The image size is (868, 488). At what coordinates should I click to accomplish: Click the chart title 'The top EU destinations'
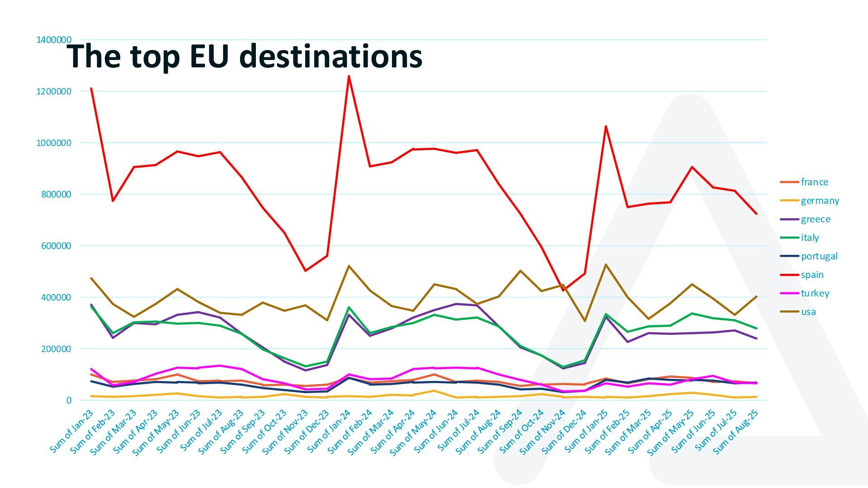pos(245,56)
